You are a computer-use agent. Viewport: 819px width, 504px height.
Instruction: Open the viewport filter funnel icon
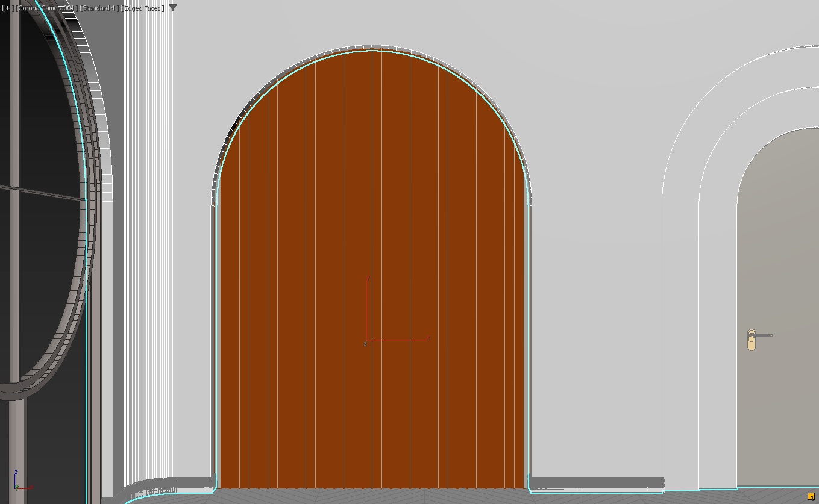click(x=173, y=8)
